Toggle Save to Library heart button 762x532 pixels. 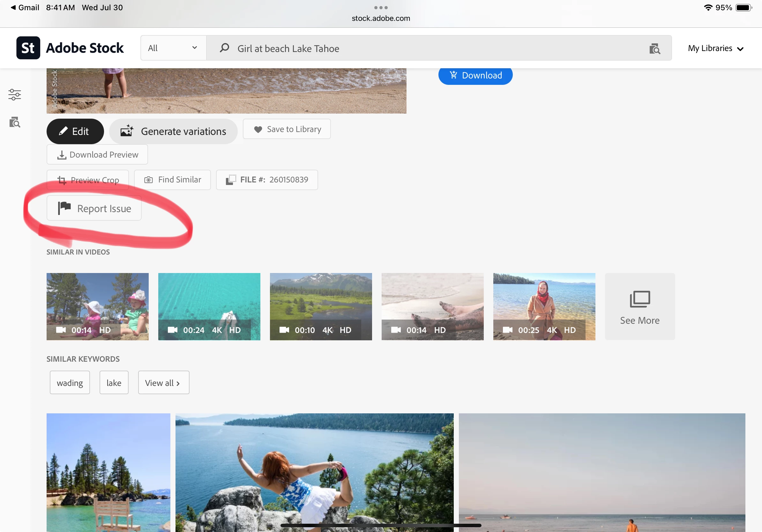(x=287, y=129)
